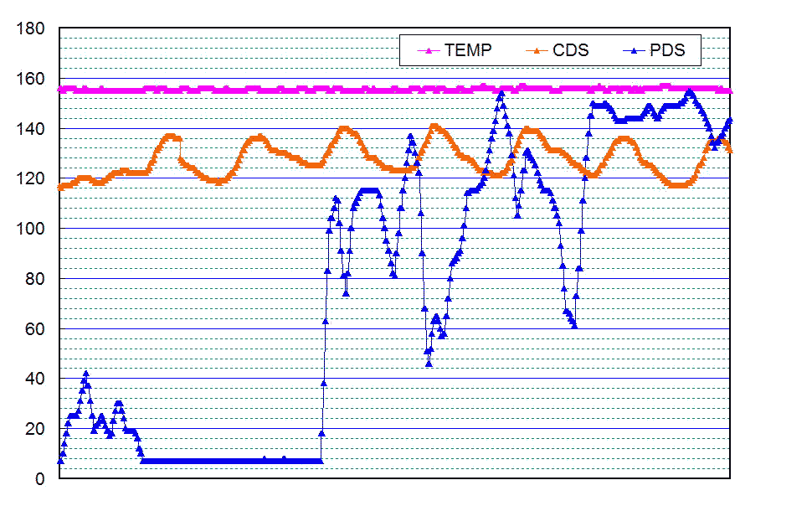Screen dimensions: 812x506
Task: Pick the 60 y-axis label
Action: (x=35, y=329)
